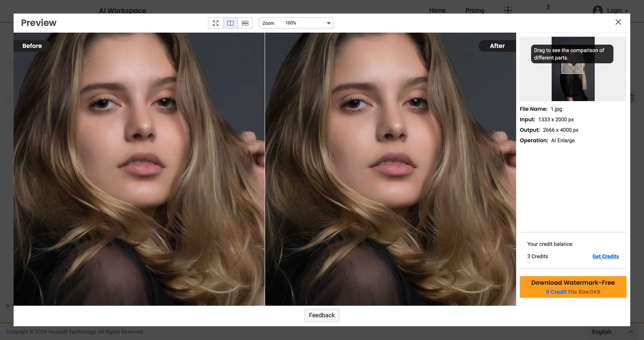Viewport: 644px width, 340px height.
Task: Open the apps grid icon in header
Action: point(508,10)
